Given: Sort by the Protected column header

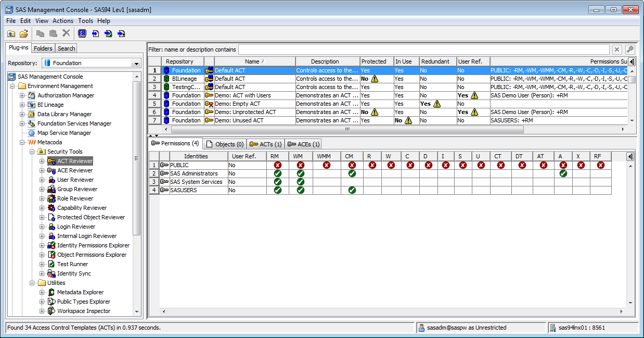Looking at the screenshot, I should pyautogui.click(x=377, y=61).
